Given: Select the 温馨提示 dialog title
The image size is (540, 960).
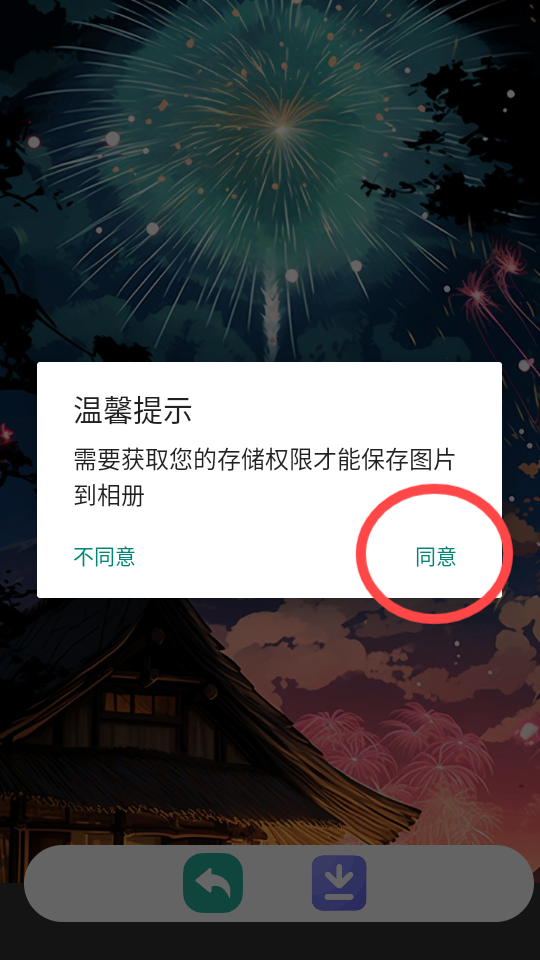Looking at the screenshot, I should (x=133, y=410).
